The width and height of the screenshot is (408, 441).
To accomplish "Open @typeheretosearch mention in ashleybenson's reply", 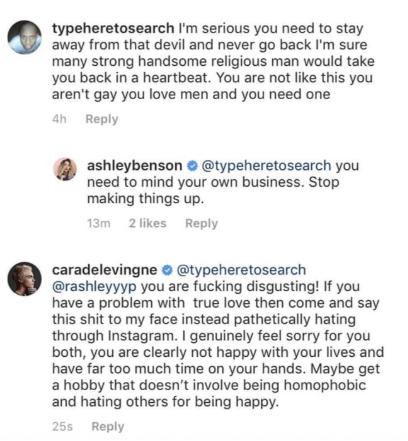I will pos(266,166).
